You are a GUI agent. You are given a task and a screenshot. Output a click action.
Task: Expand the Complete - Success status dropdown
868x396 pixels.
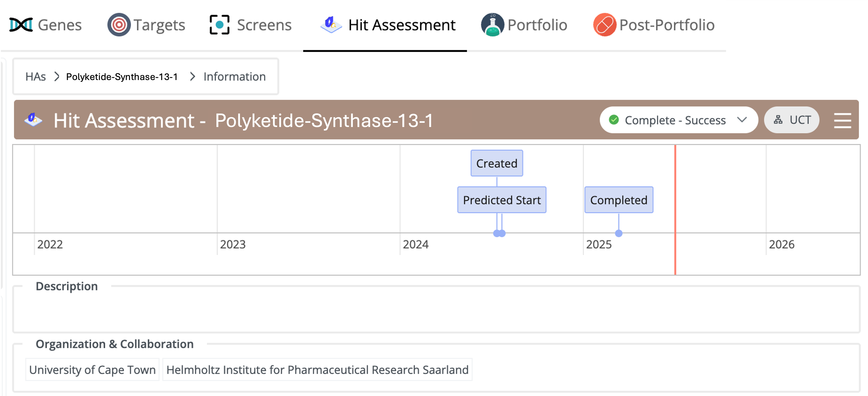pyautogui.click(x=679, y=120)
